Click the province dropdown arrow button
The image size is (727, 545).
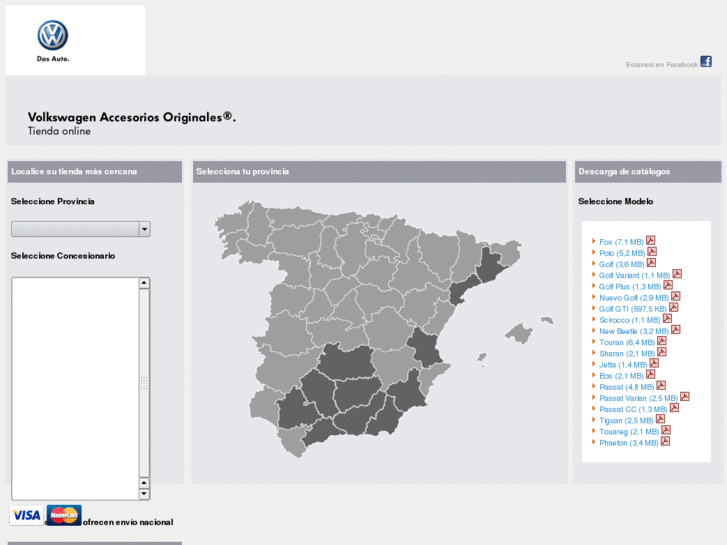pyautogui.click(x=145, y=229)
